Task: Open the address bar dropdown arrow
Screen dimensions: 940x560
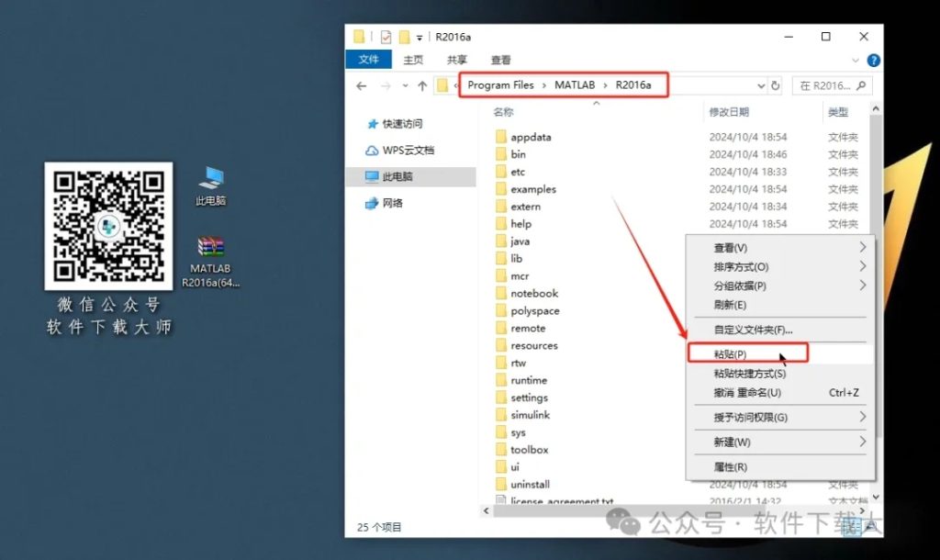Action: (761, 84)
